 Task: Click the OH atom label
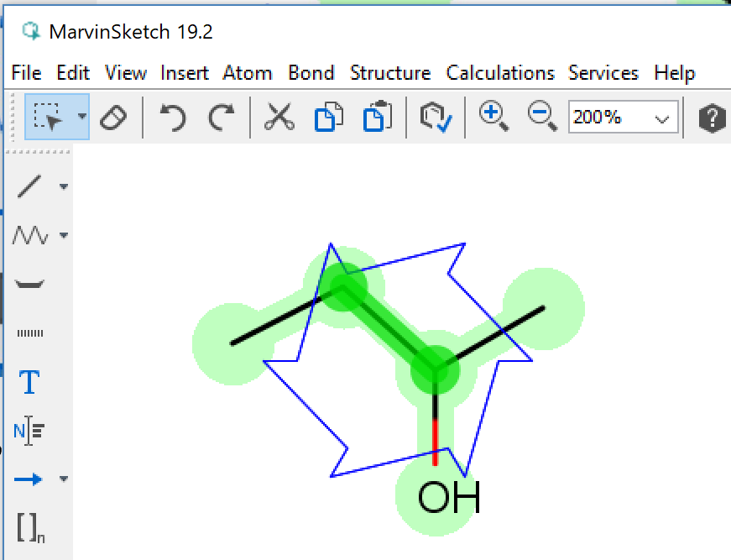[x=448, y=498]
